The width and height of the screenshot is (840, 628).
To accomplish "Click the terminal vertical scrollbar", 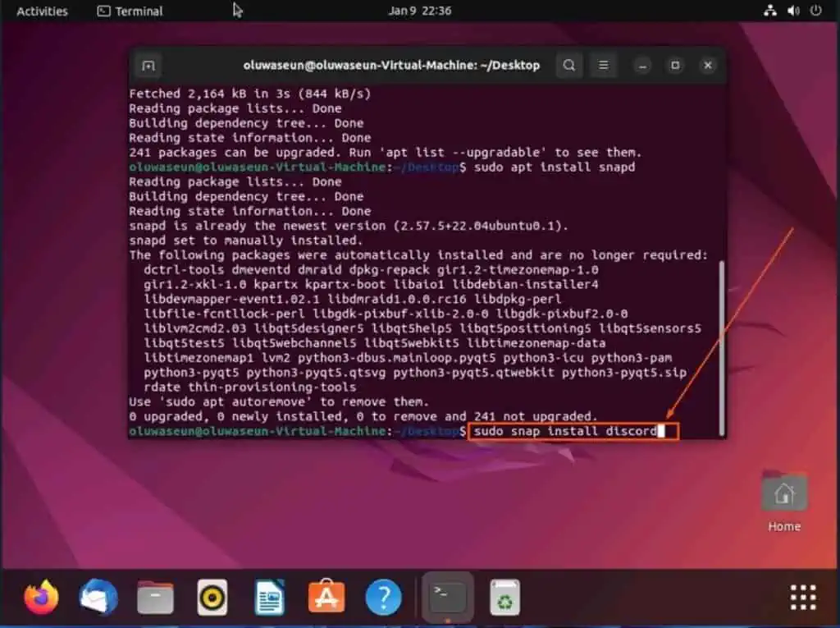I will [722, 347].
